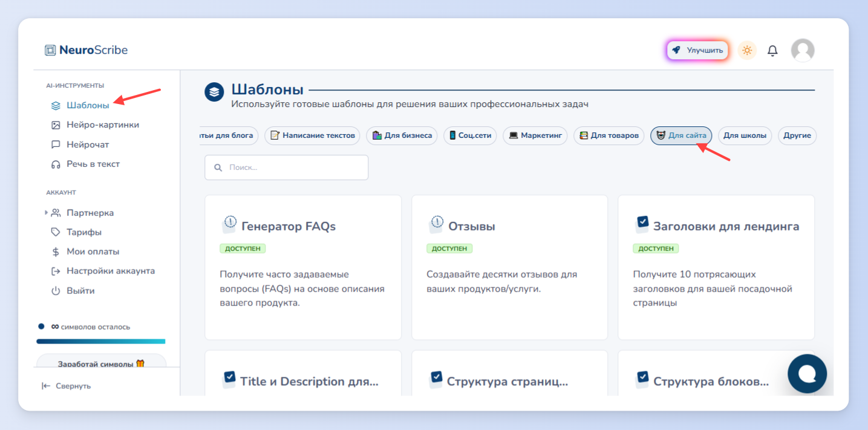Click the symbols remaining progress bar
868x430 pixels.
(x=100, y=341)
